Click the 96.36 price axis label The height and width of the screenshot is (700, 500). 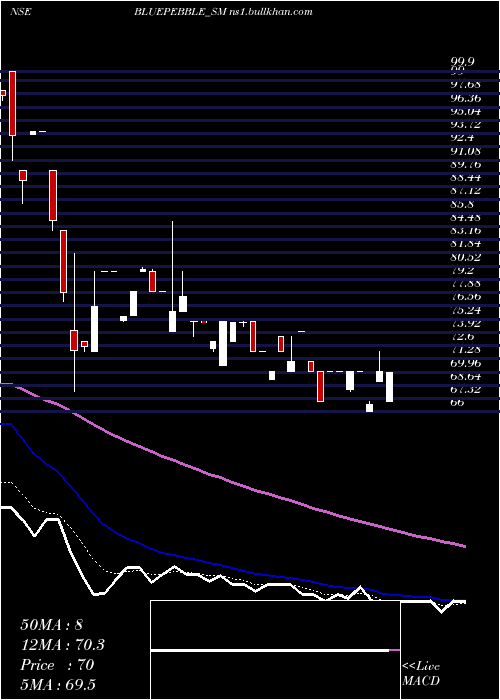(466, 99)
